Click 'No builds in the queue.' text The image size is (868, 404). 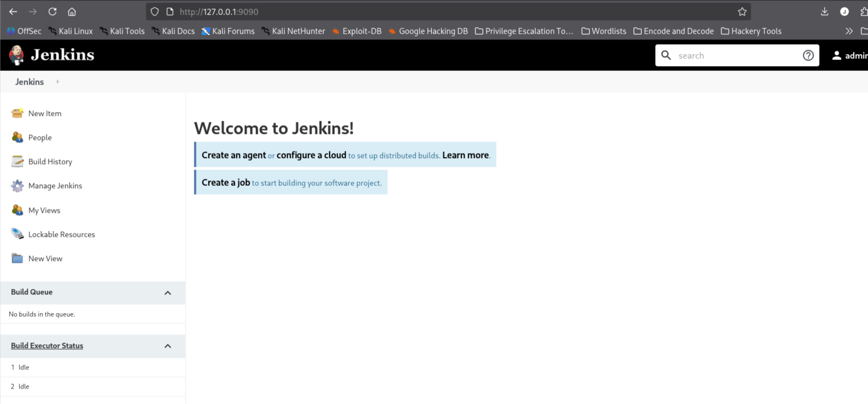pyautogui.click(x=42, y=314)
